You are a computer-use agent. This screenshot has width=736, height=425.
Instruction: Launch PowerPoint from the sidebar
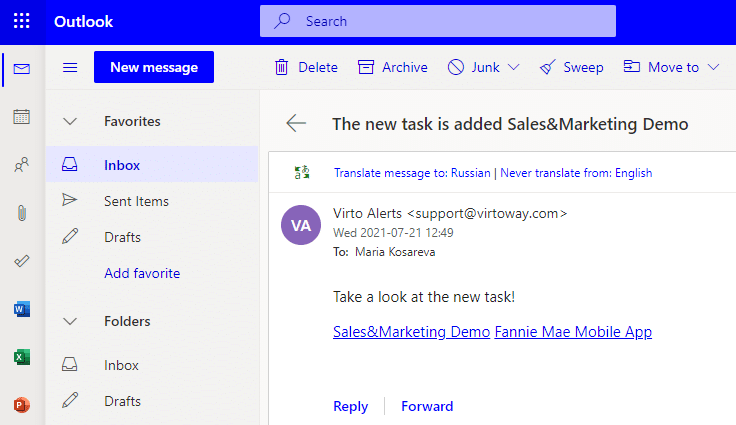(22, 404)
